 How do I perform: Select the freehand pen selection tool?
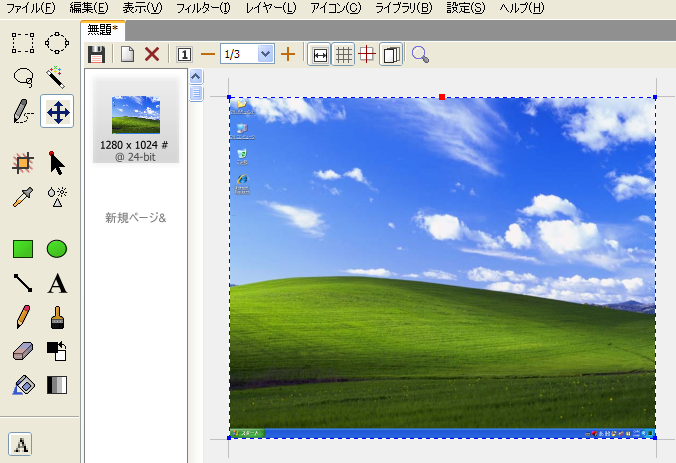point(23,112)
